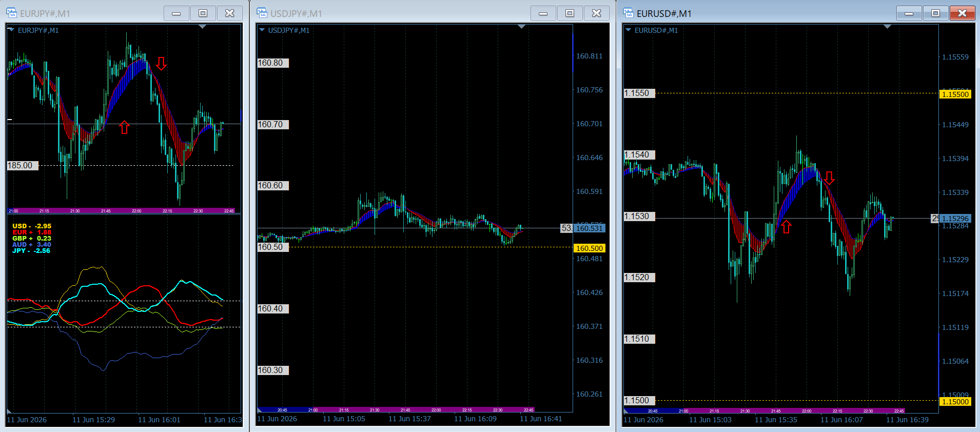Select the 160.50 level label on USDJPY
Viewport: 980px width, 432px height.
(x=273, y=247)
